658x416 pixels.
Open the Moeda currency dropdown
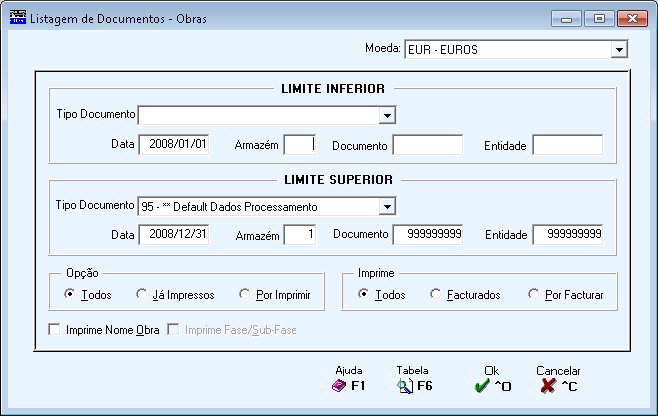click(618, 49)
